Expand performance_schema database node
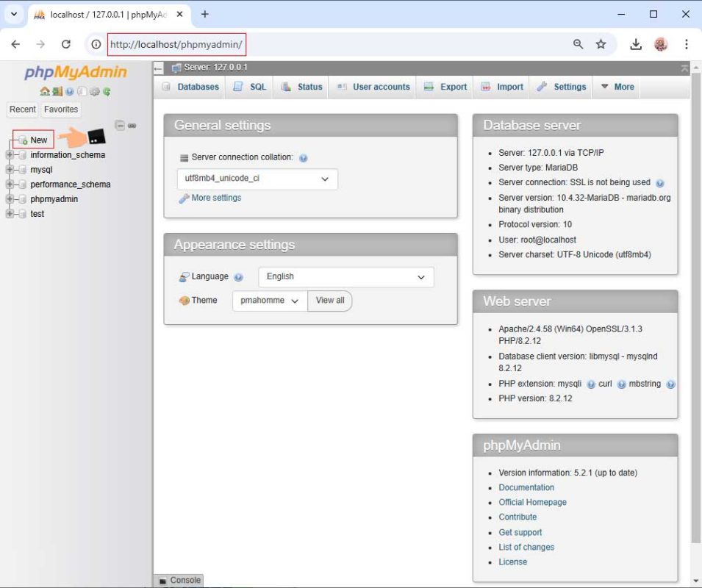The height and width of the screenshot is (588, 702). (10, 184)
